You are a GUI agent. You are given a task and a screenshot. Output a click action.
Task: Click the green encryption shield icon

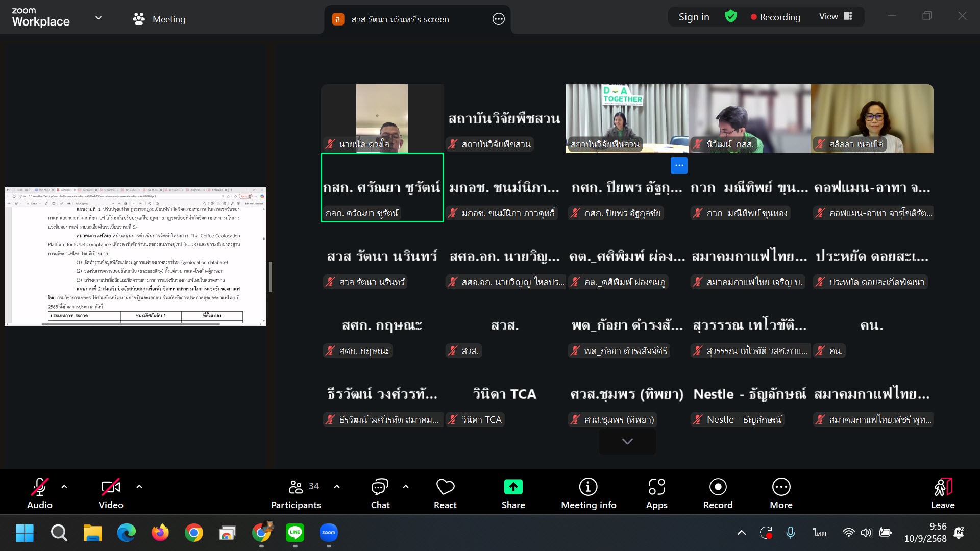coord(730,17)
